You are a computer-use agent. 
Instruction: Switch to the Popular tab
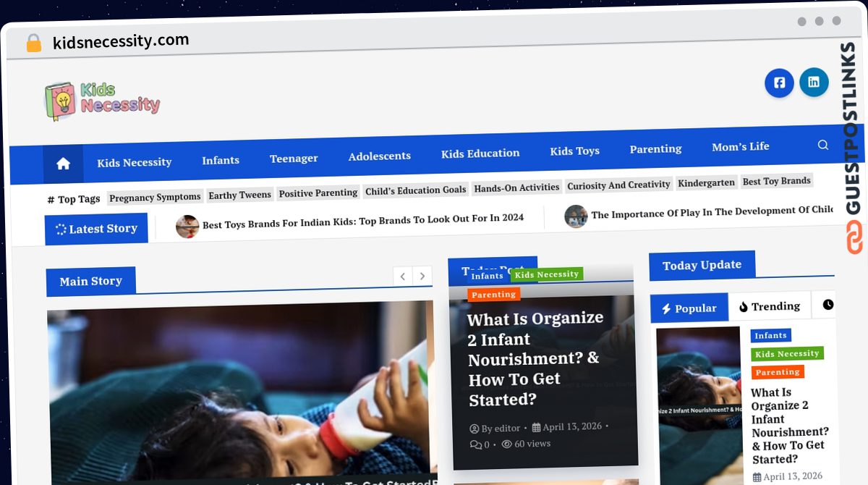[x=689, y=308]
